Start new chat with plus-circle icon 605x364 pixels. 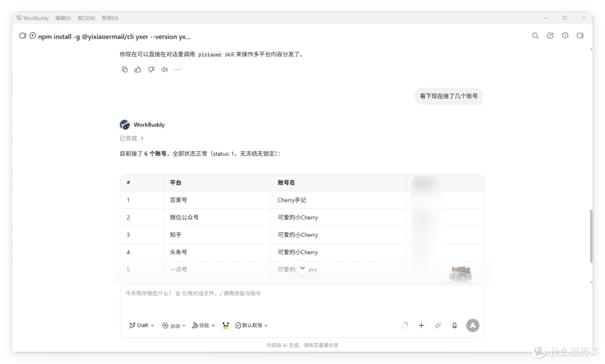click(33, 36)
